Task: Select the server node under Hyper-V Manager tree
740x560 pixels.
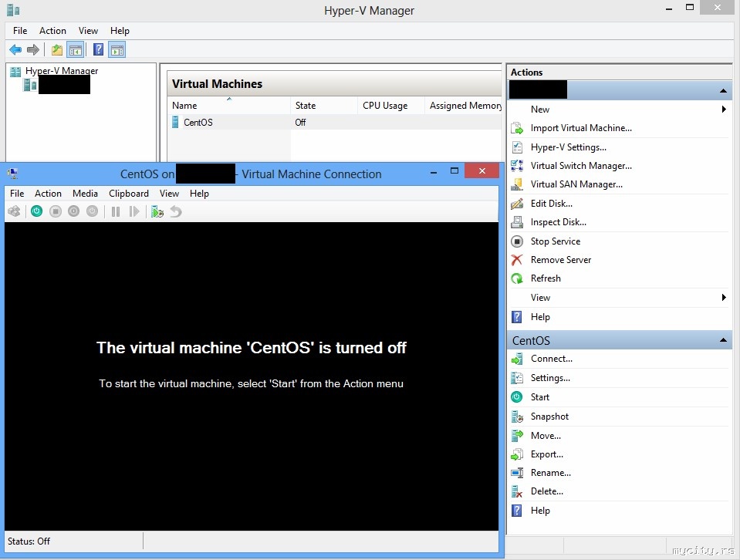Action: [64, 85]
